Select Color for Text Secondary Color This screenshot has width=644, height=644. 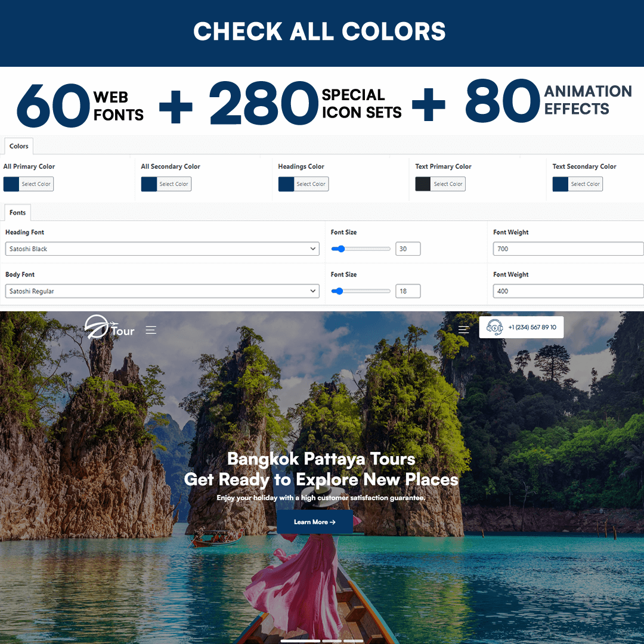coord(586,184)
